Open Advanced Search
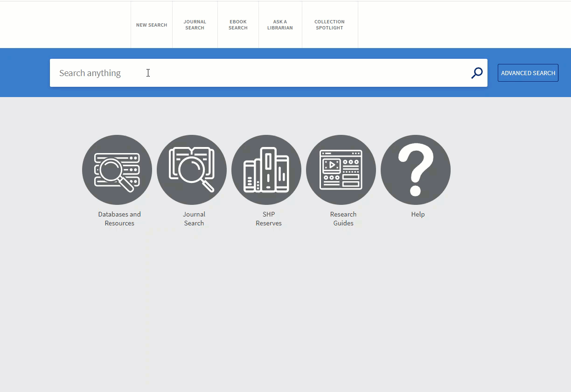The width and height of the screenshot is (571, 392). tap(528, 73)
